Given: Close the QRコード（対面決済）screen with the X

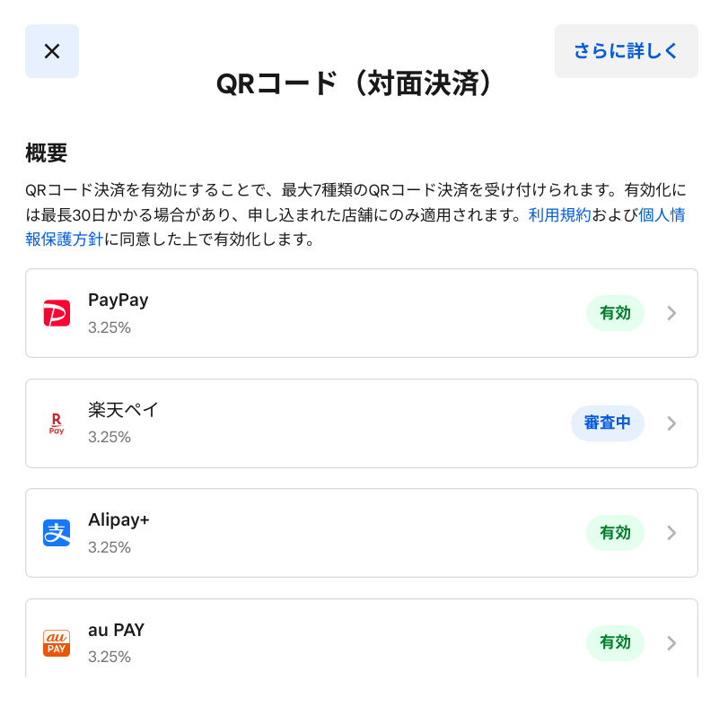Looking at the screenshot, I should pyautogui.click(x=51, y=51).
